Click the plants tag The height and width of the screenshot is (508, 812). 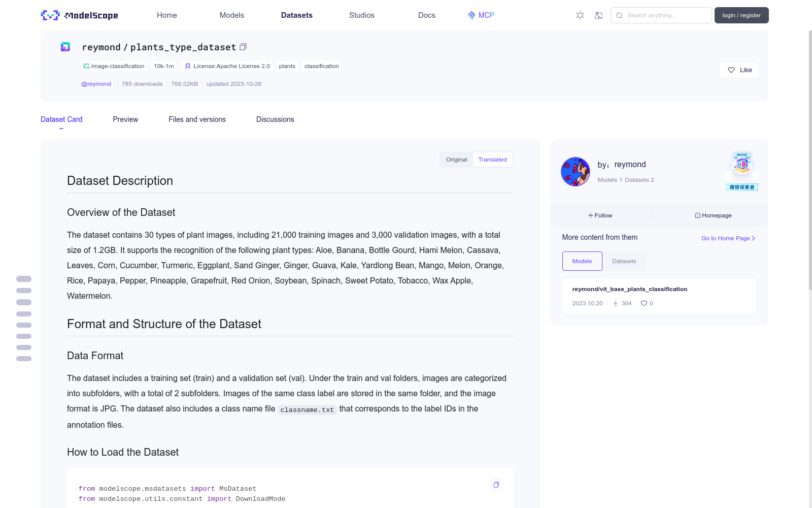287,66
